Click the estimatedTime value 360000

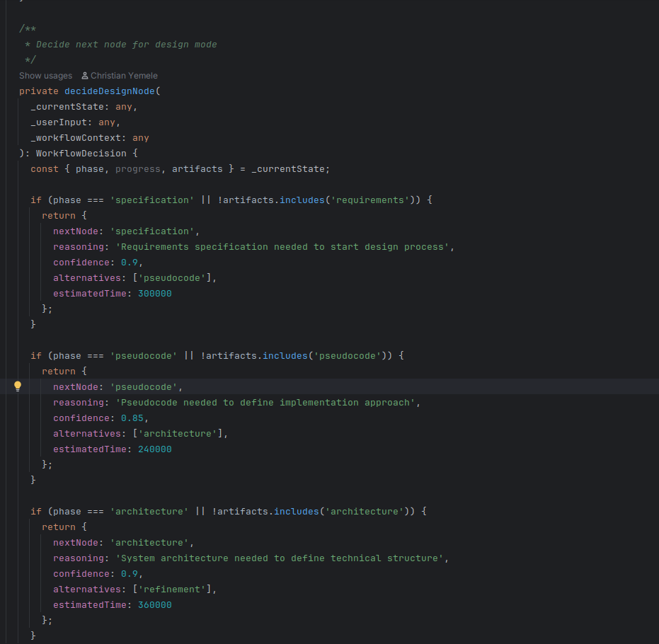coord(154,605)
